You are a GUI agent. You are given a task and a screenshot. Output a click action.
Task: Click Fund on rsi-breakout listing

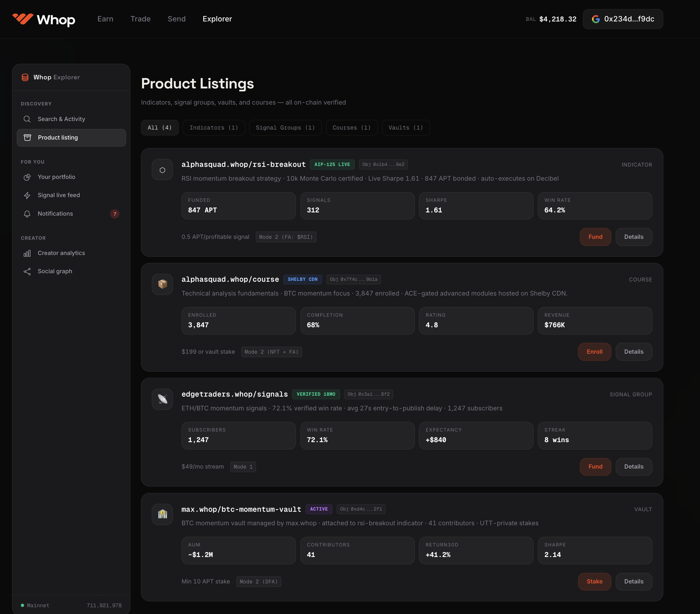595,237
